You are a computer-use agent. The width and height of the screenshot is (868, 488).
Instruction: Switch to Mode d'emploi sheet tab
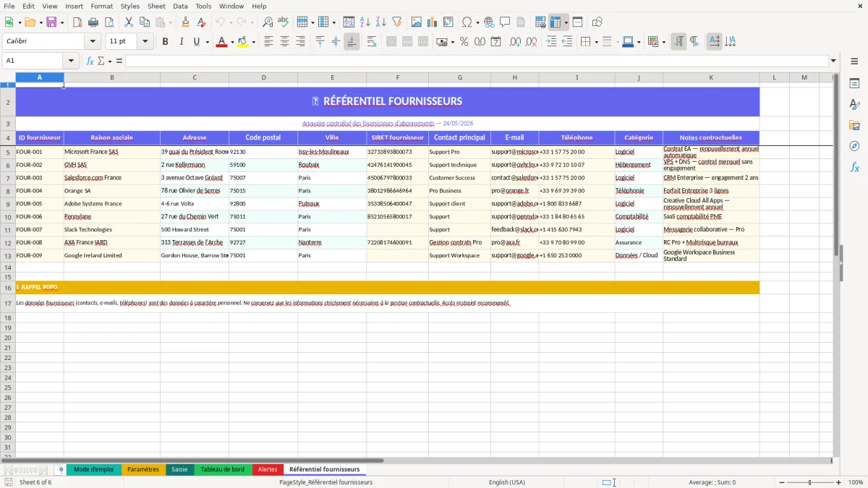(x=94, y=469)
